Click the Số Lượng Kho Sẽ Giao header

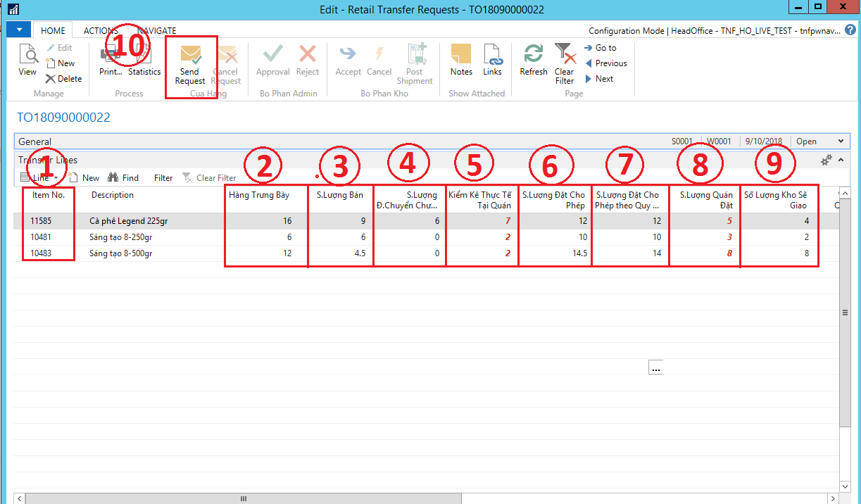coord(776,200)
